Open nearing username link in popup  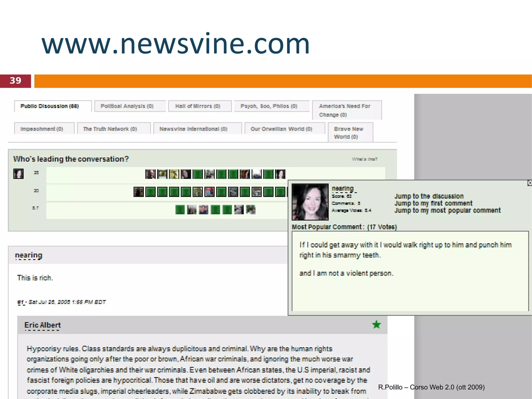[343, 188]
